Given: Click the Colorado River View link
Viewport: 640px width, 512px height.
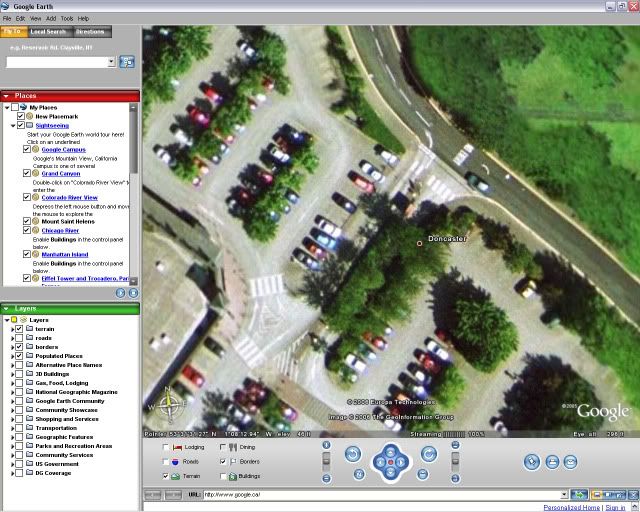Looking at the screenshot, I should click(x=69, y=198).
